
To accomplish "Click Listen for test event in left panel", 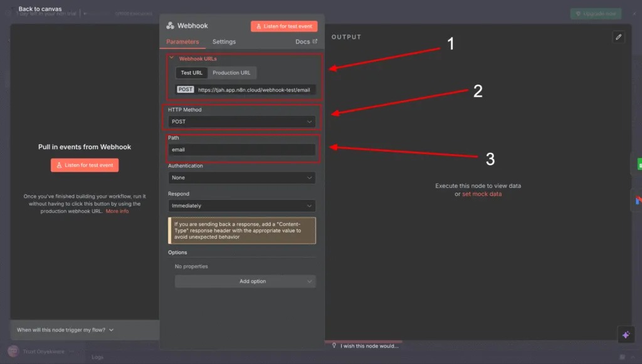I will (85, 165).
